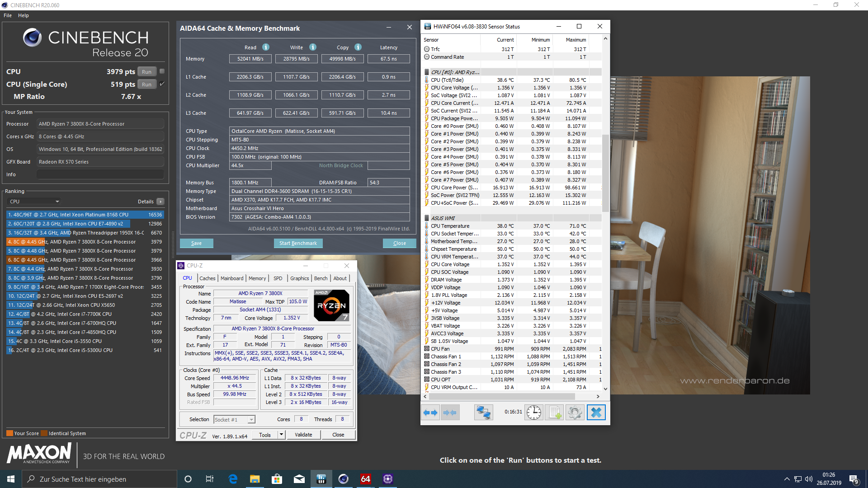Click the Copy info icon in AIDA64
The height and width of the screenshot is (488, 868).
pyautogui.click(x=358, y=47)
